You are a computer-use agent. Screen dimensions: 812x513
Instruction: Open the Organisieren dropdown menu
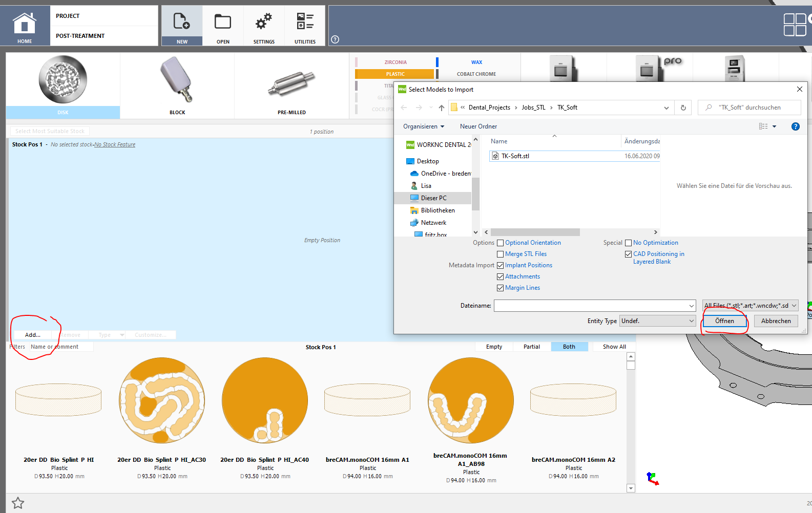[424, 126]
